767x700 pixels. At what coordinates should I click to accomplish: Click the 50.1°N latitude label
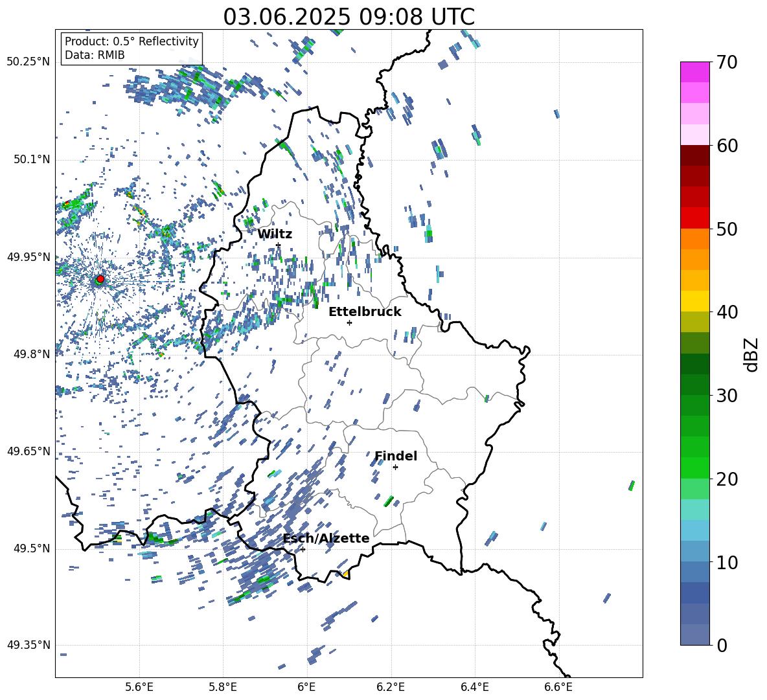(x=32, y=159)
